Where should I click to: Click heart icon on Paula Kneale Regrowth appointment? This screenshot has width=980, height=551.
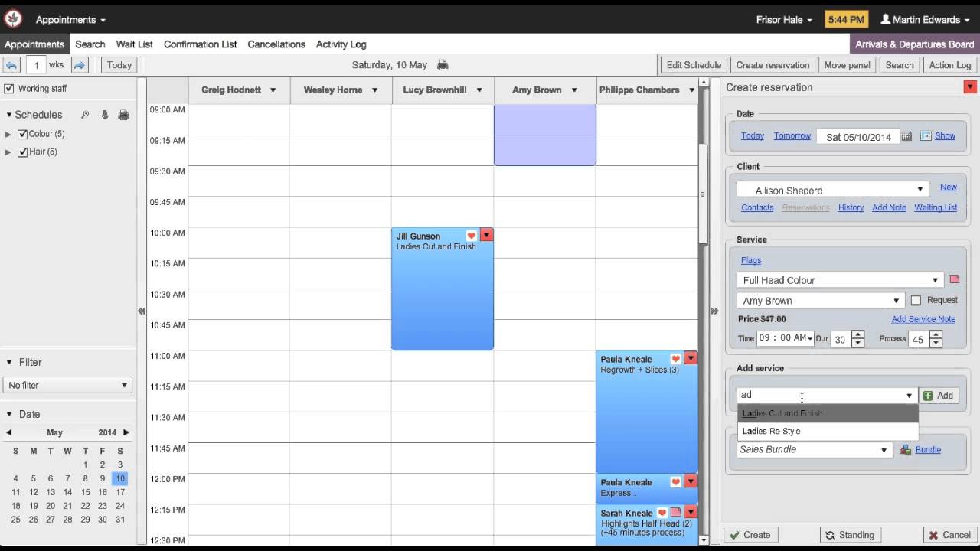pyautogui.click(x=676, y=359)
